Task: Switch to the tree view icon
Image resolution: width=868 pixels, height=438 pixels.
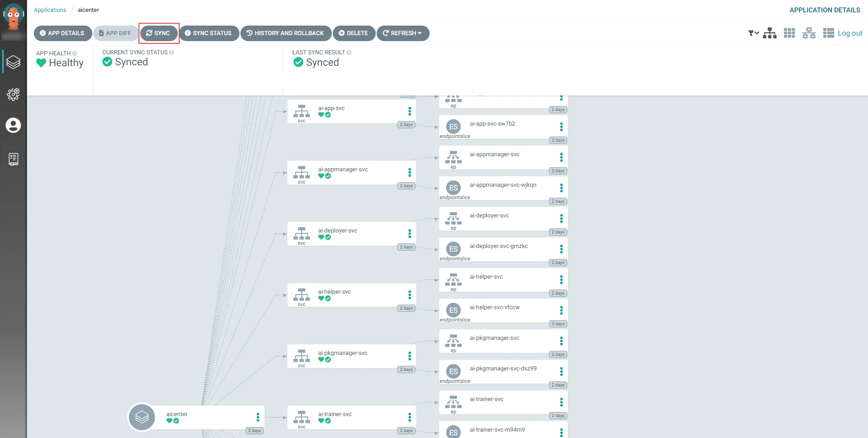Action: click(x=770, y=33)
